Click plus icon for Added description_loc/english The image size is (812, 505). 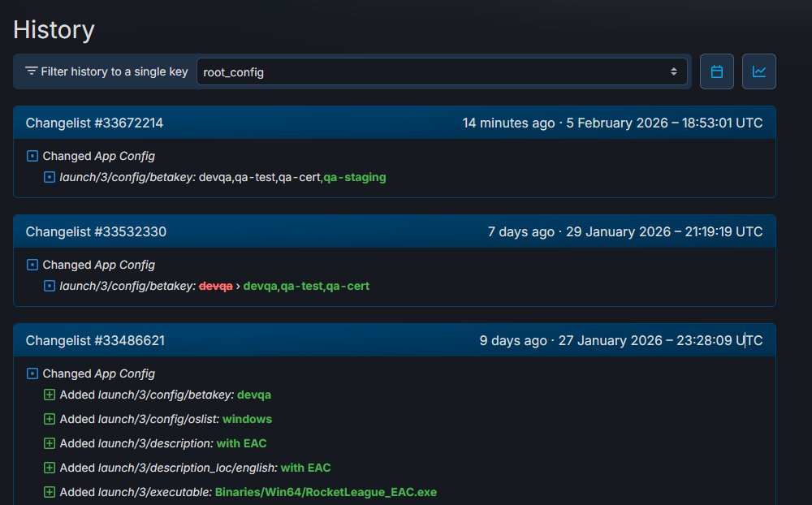point(50,468)
